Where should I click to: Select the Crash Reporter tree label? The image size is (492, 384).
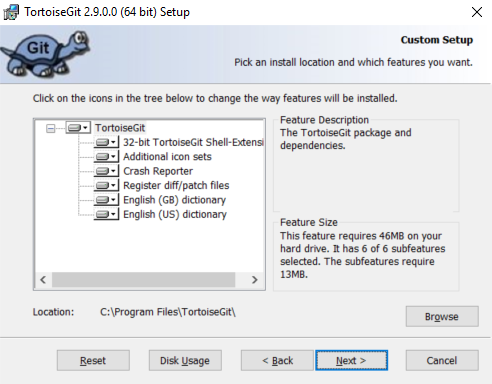click(158, 171)
